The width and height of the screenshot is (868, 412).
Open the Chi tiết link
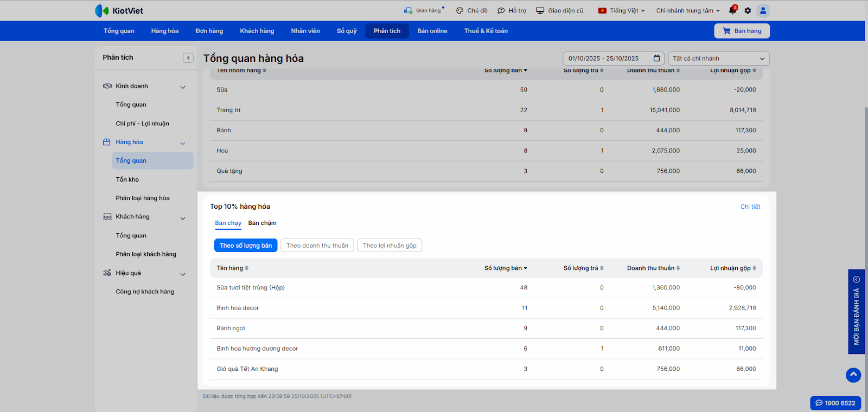(750, 207)
